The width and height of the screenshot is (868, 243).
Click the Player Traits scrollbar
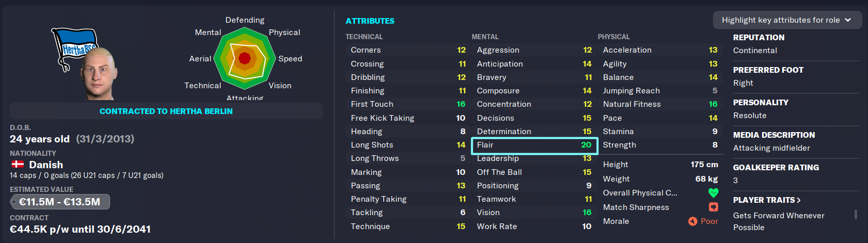tap(856, 214)
